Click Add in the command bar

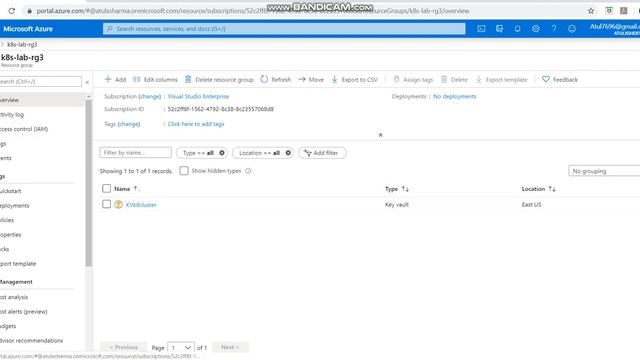[x=115, y=80]
